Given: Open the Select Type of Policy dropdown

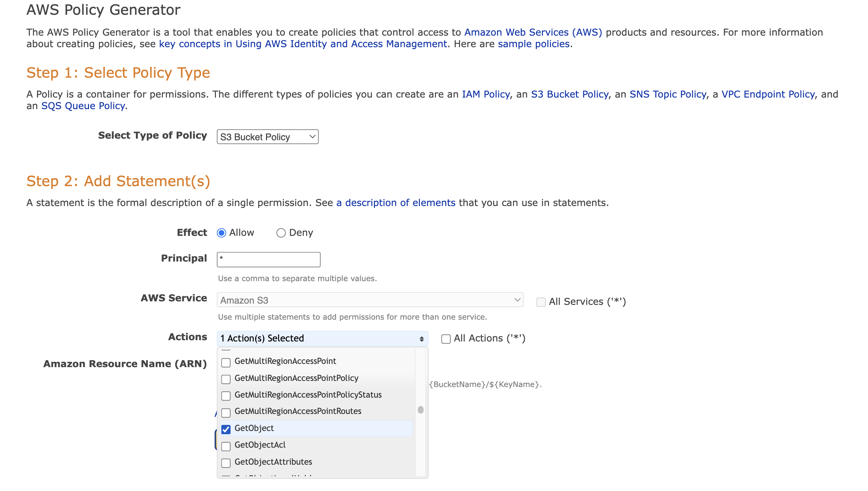Looking at the screenshot, I should [267, 137].
